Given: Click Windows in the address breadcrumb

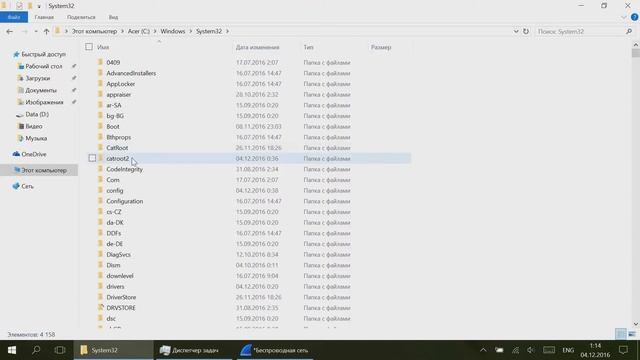Looking at the screenshot, I should click(x=173, y=31).
